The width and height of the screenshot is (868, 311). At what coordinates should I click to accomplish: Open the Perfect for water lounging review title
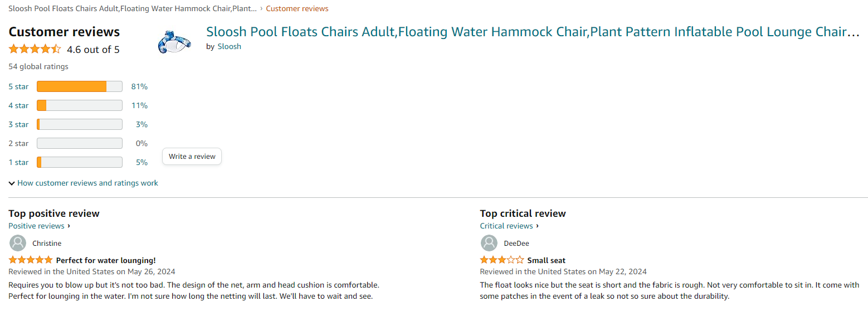[106, 260]
